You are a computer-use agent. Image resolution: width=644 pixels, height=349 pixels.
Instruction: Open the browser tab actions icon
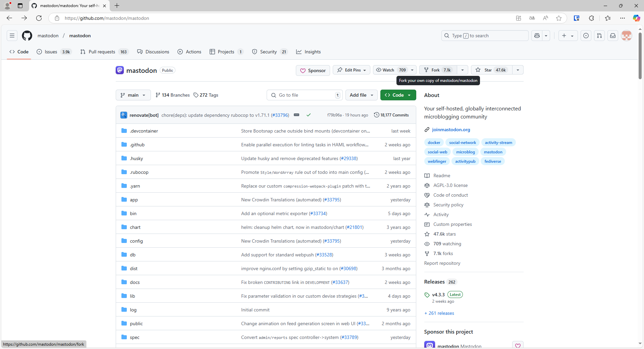[20, 6]
